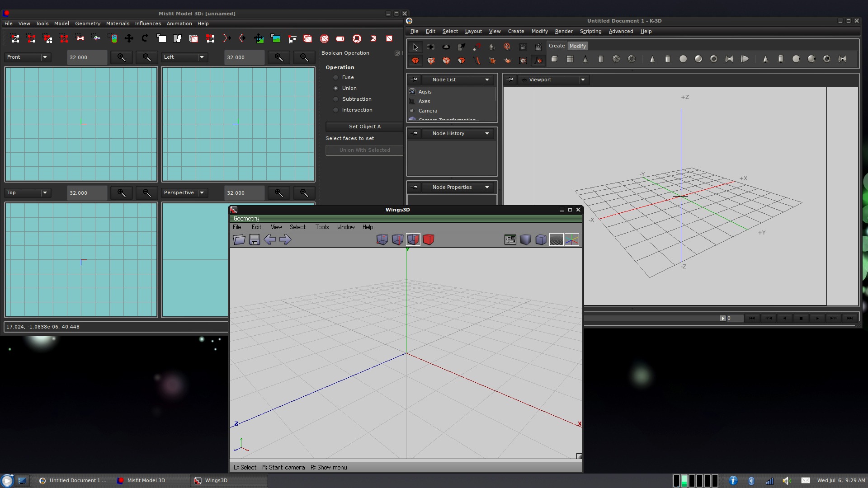Screen dimensions: 868x488
Task: Click the Set Object A button
Action: [x=364, y=127]
